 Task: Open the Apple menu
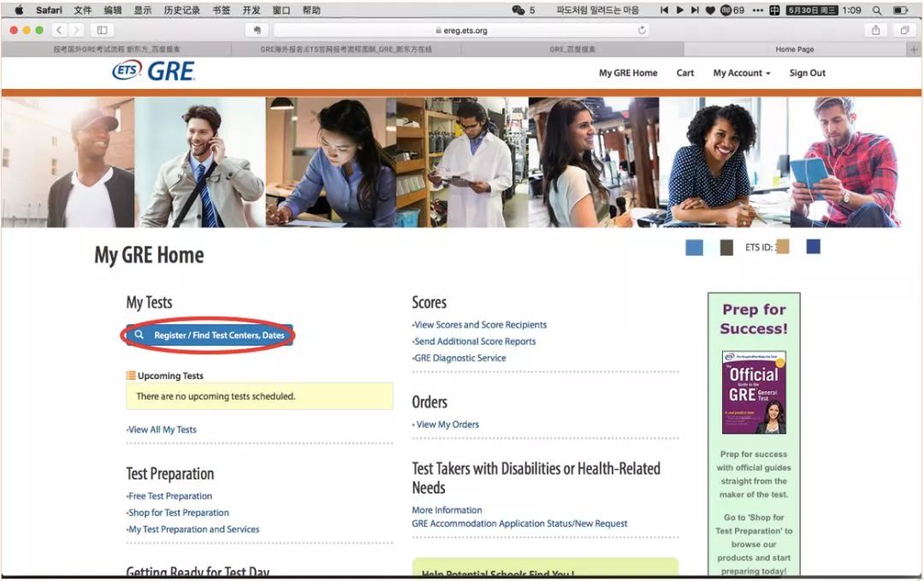coord(19,10)
